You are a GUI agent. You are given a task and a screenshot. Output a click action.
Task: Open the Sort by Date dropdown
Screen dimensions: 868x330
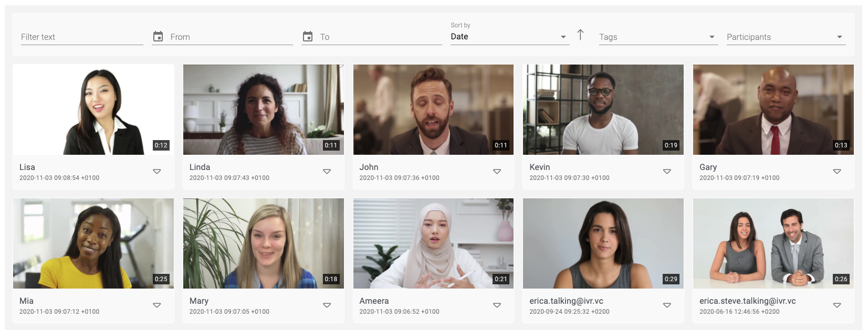click(508, 37)
